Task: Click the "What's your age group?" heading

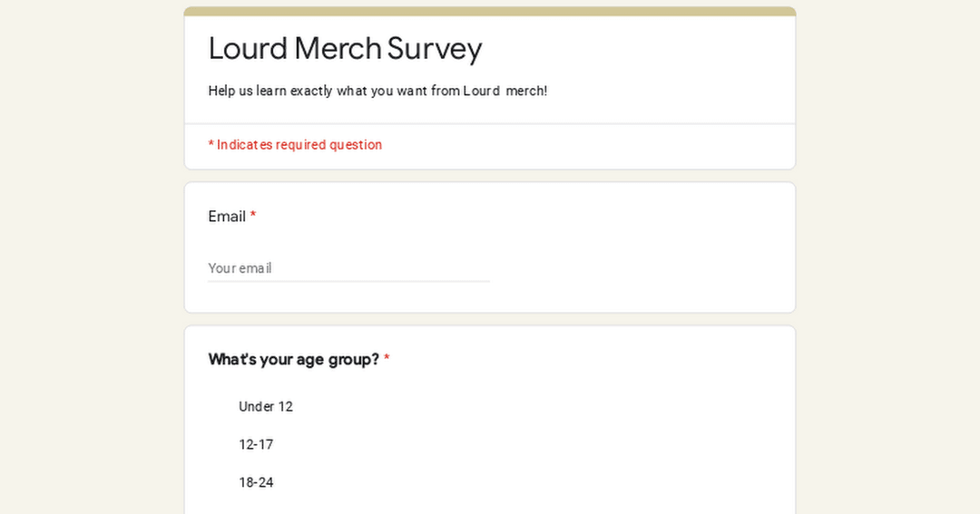Action: [x=293, y=360]
